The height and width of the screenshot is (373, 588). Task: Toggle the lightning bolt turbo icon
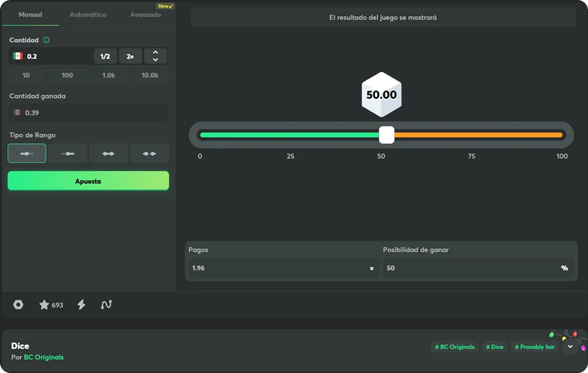pos(81,305)
